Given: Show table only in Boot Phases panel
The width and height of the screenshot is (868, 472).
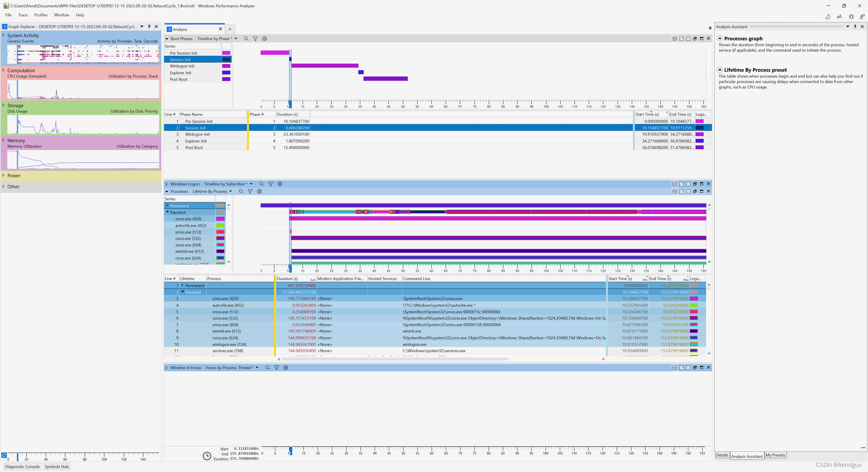Looking at the screenshot, I should pos(688,39).
